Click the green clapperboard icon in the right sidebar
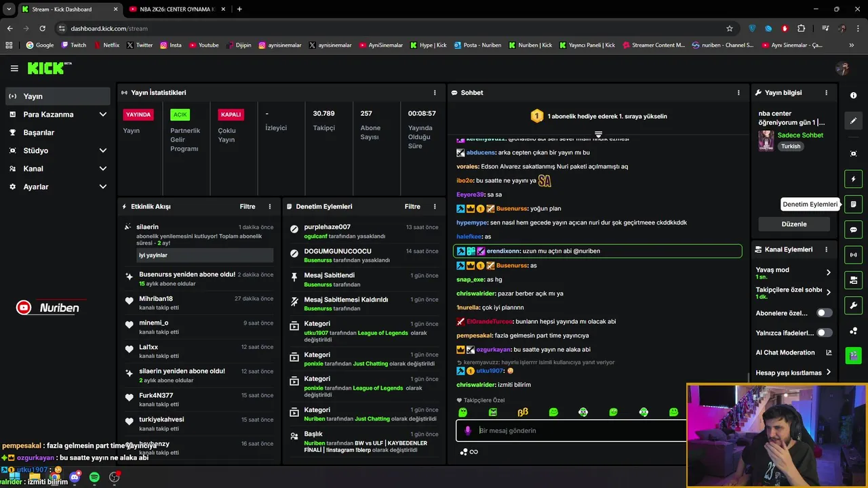 pos(853,354)
